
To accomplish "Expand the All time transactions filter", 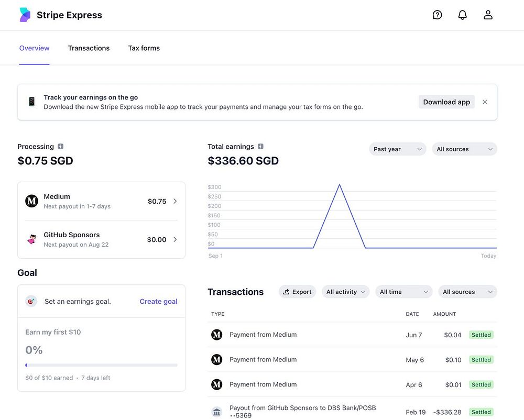I will pyautogui.click(x=403, y=292).
